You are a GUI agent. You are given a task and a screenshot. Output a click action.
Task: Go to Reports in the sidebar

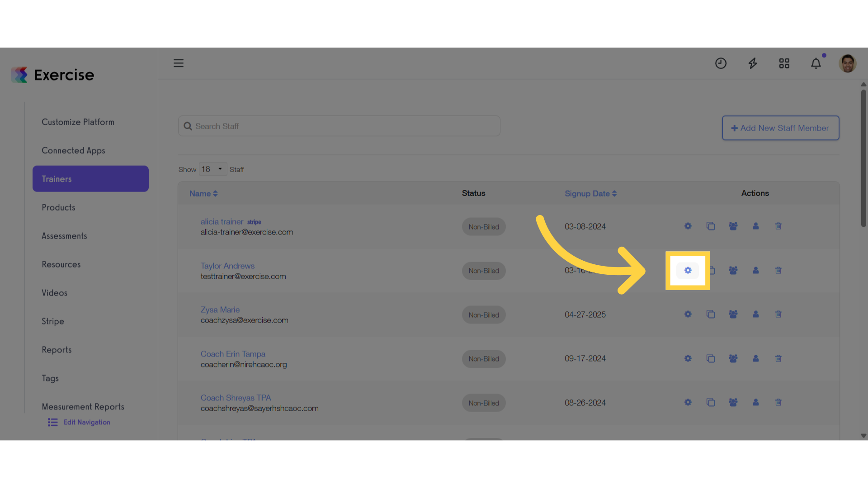57,350
